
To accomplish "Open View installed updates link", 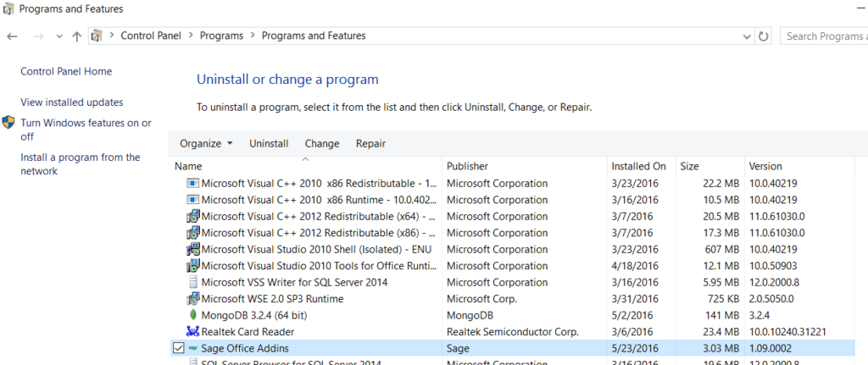I will 72,102.
